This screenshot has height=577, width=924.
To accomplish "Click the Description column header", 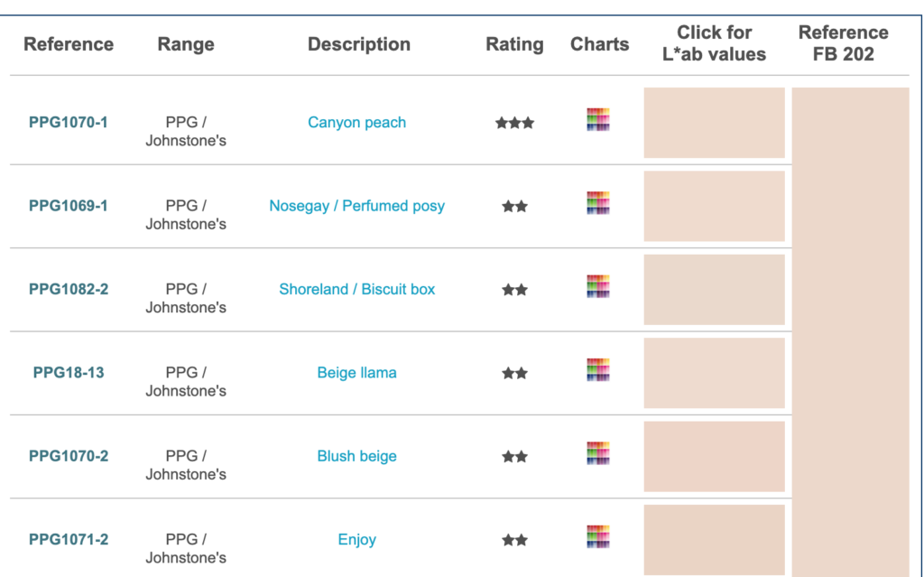I will pos(358,44).
